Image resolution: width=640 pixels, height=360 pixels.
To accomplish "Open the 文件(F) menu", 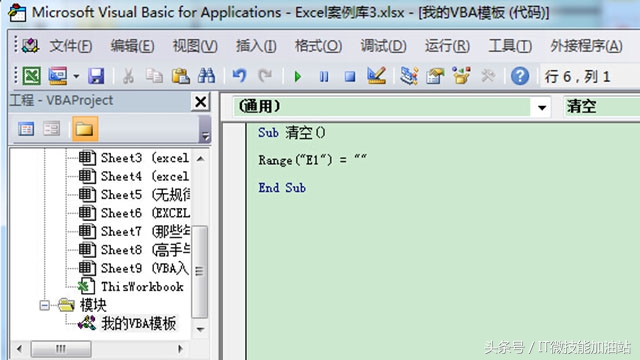I will (71, 46).
